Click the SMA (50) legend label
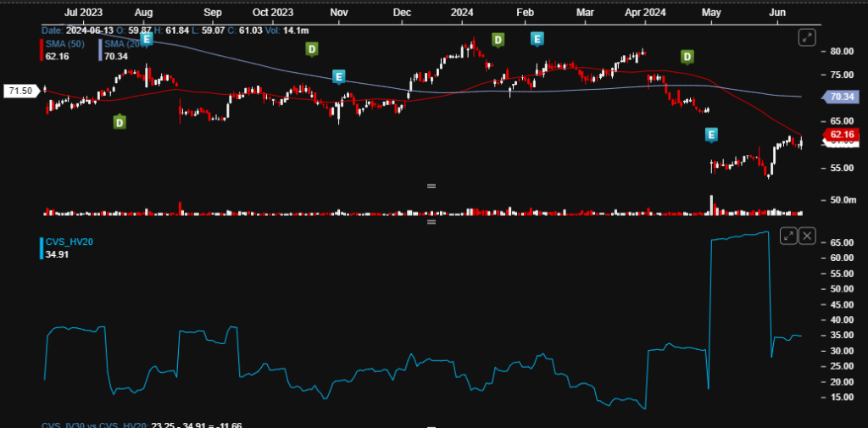Viewport: 868px width, 428px height. pos(64,42)
